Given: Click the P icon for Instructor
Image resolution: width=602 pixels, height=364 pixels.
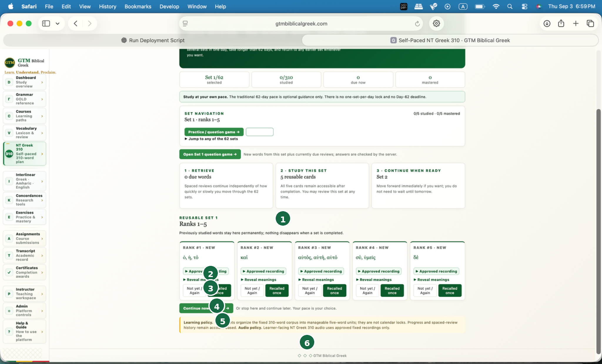Looking at the screenshot, I should coord(9,294).
